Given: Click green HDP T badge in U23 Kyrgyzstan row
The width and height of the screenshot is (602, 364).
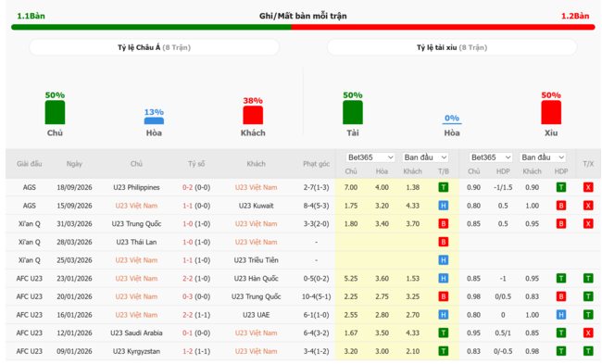Looking at the screenshot, I should tap(561, 351).
